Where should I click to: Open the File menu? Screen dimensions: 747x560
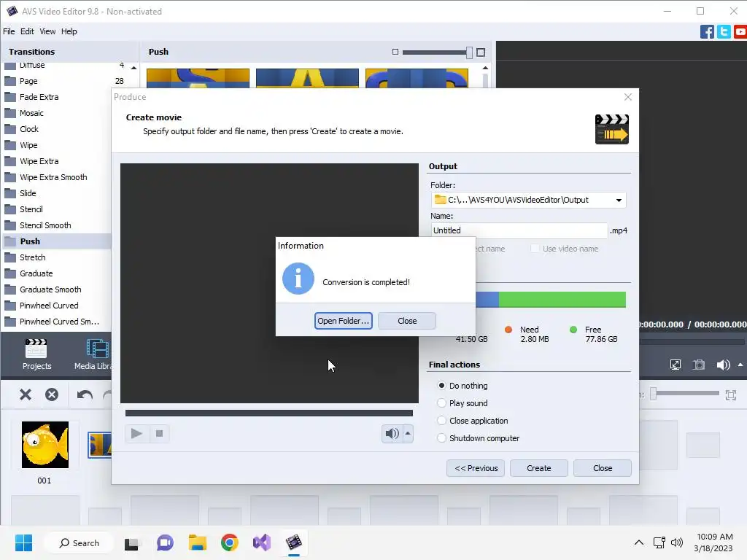coord(9,31)
